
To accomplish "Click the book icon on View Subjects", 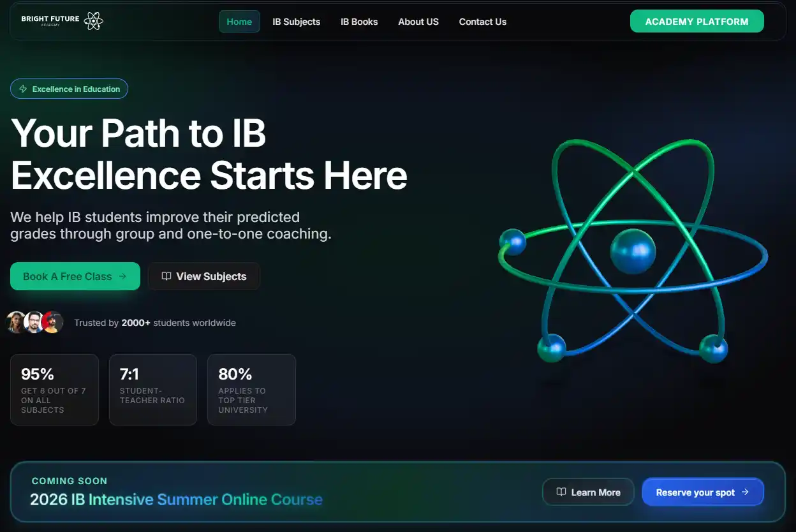I will pyautogui.click(x=166, y=276).
